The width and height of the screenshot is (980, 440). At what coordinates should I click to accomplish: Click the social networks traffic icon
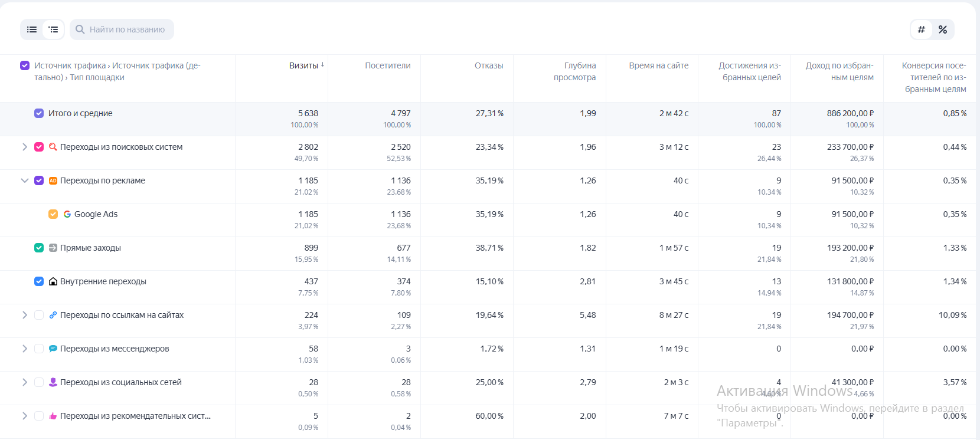53,382
